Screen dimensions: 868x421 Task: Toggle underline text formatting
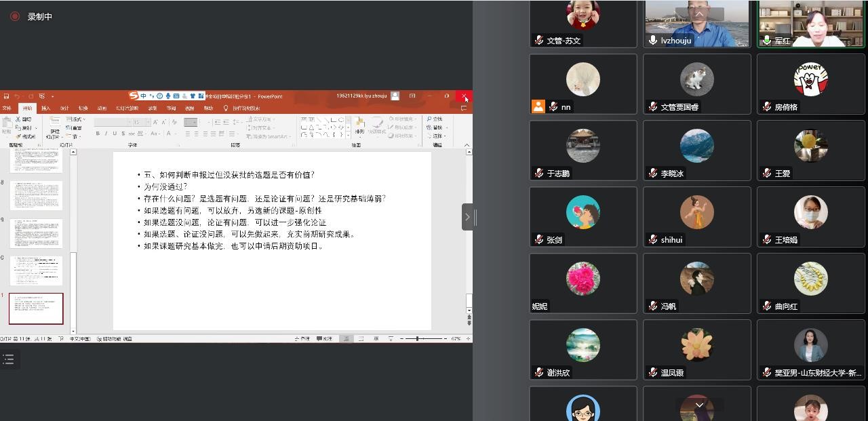(x=114, y=134)
